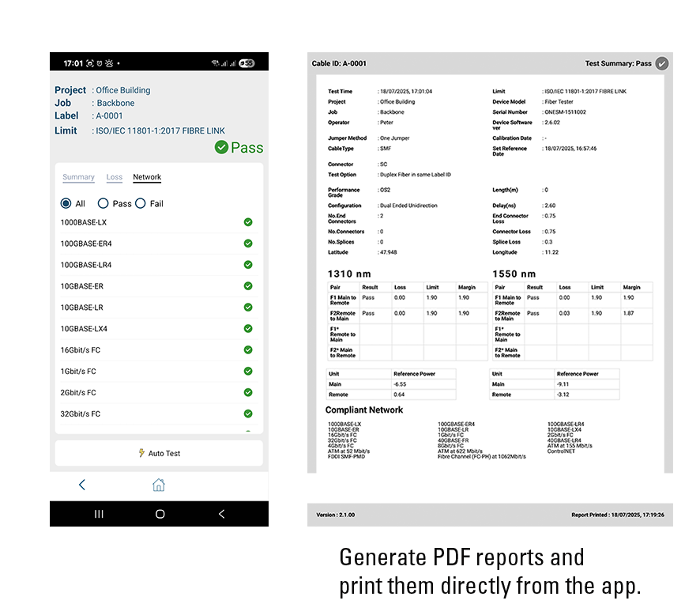The image size is (700, 608).
Task: Click the Project value Office Building
Action: click(x=123, y=90)
